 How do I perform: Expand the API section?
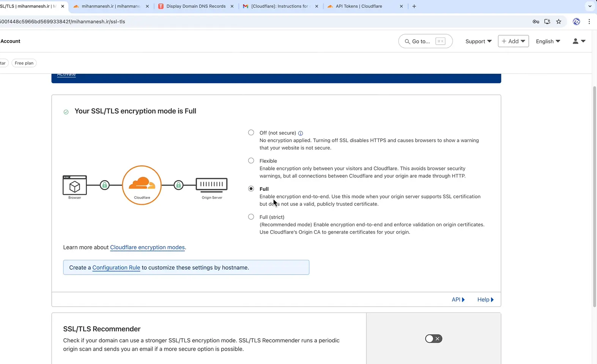458,300
